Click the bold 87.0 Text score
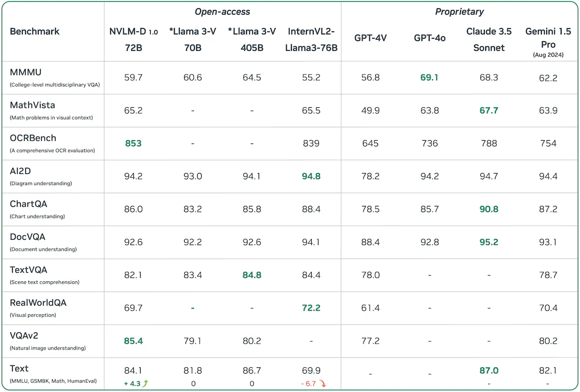Image resolution: width=580 pixels, height=392 pixels. [x=489, y=370]
